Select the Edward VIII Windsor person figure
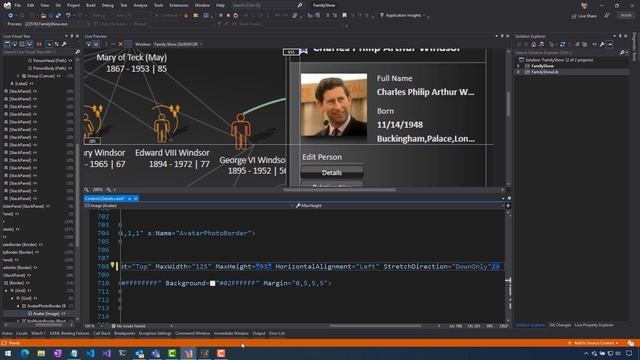This screenshot has width=640, height=360. [x=162, y=128]
